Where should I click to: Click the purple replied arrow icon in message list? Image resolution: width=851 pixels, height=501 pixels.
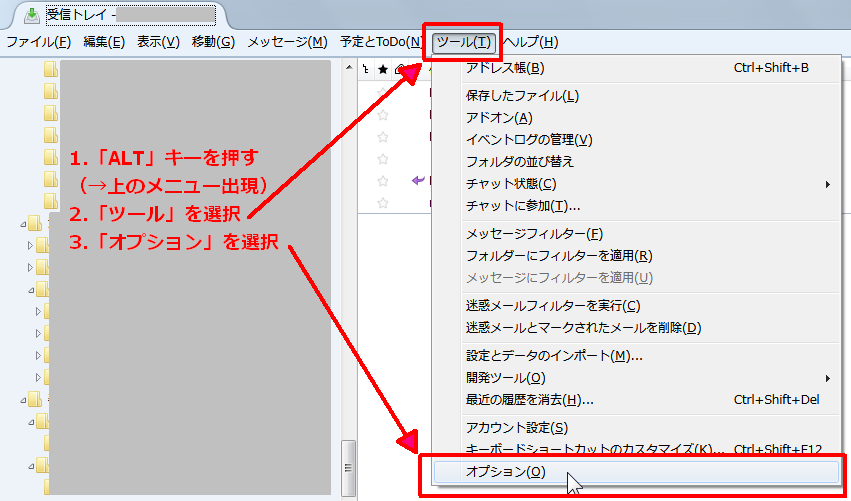coord(418,181)
